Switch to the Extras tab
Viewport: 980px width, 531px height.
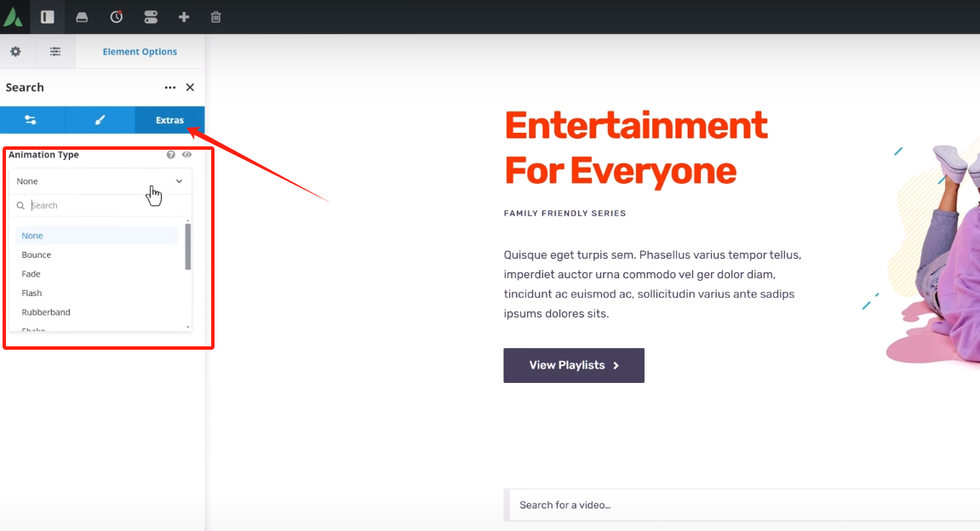169,120
